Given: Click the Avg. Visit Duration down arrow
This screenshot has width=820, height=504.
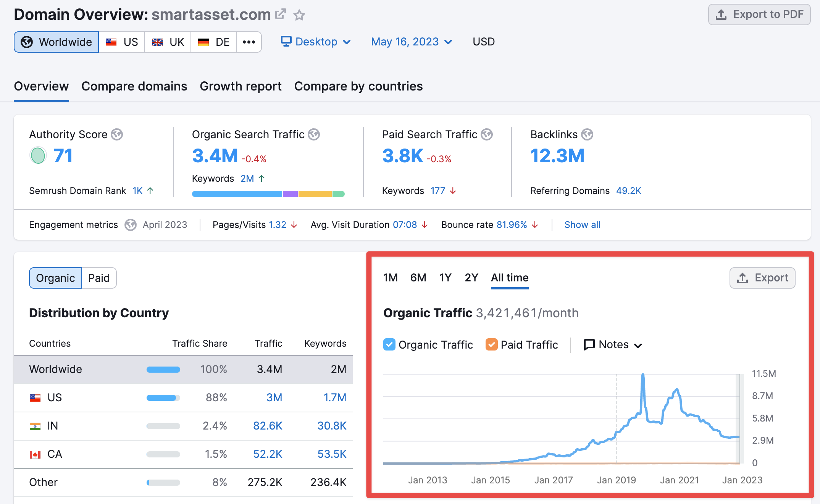Looking at the screenshot, I should point(425,225).
